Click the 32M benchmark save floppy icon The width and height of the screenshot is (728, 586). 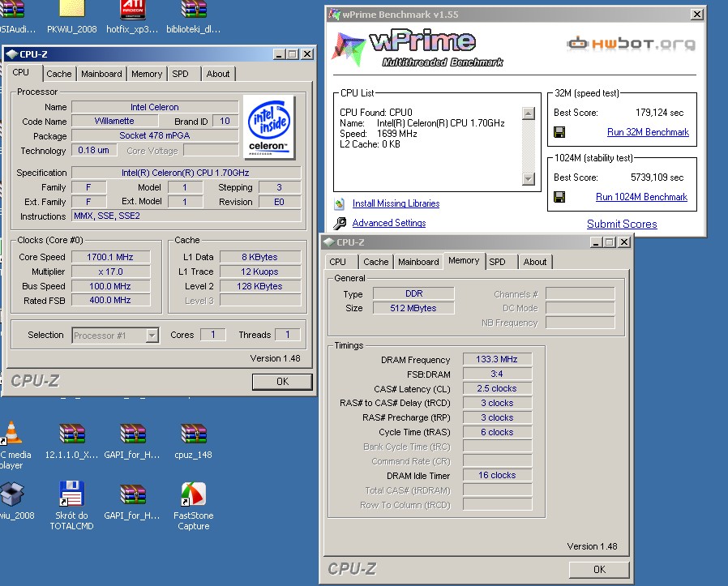(x=559, y=132)
